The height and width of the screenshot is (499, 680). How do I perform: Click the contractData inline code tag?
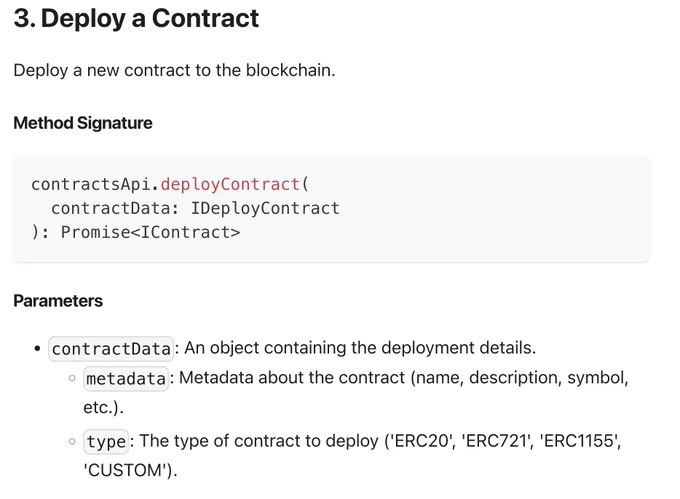(111, 349)
